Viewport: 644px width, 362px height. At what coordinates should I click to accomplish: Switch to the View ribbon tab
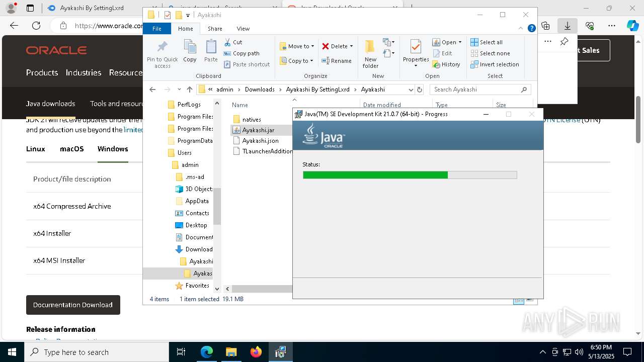[243, 29]
